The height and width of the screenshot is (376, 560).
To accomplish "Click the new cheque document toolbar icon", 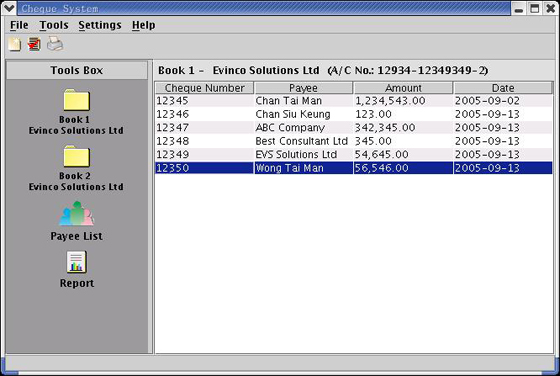I will (15, 44).
